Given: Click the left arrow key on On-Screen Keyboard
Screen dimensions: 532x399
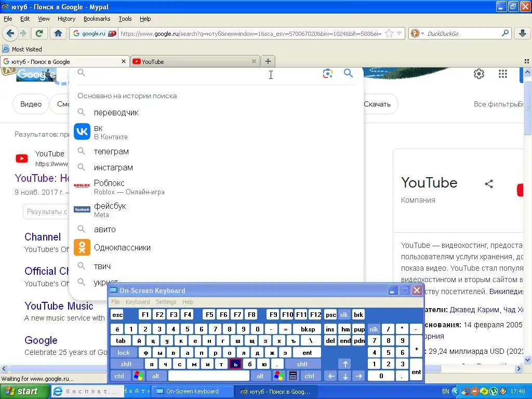Looking at the screenshot, I should [331, 376].
